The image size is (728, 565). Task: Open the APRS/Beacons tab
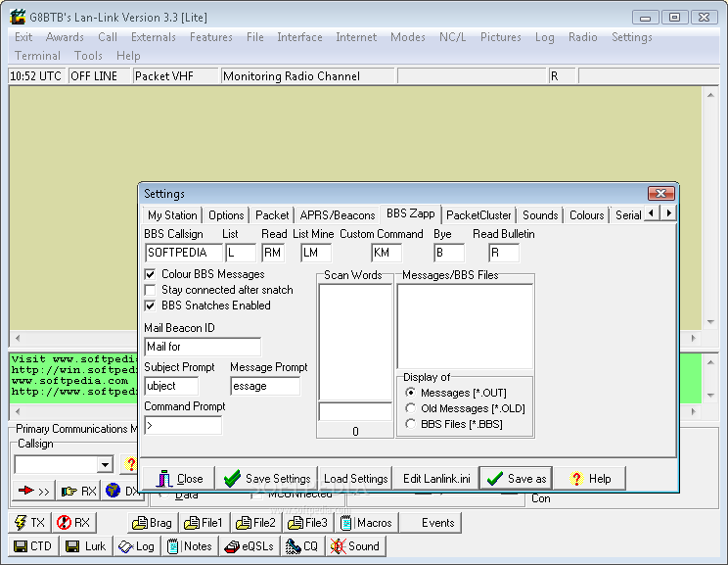click(x=338, y=215)
